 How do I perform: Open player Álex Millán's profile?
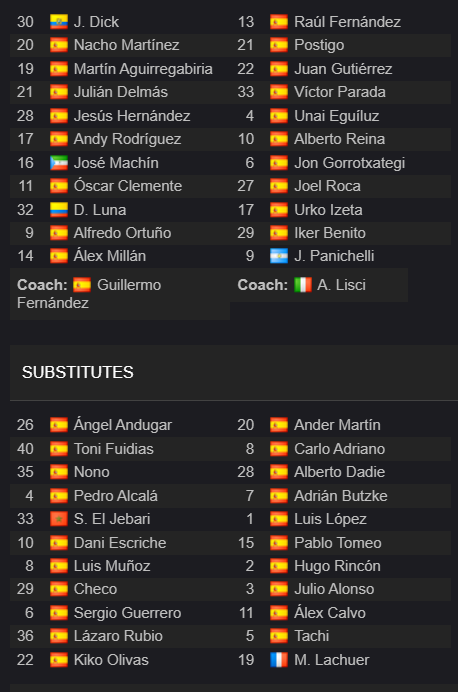(x=109, y=256)
